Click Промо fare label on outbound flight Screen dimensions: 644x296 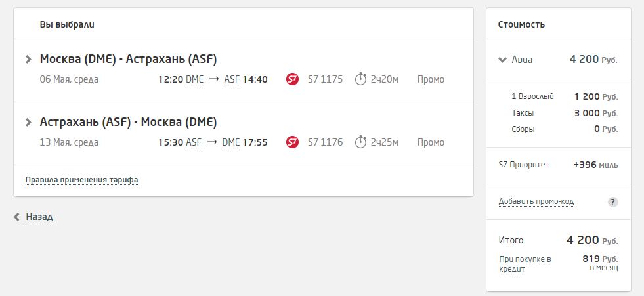tap(431, 79)
